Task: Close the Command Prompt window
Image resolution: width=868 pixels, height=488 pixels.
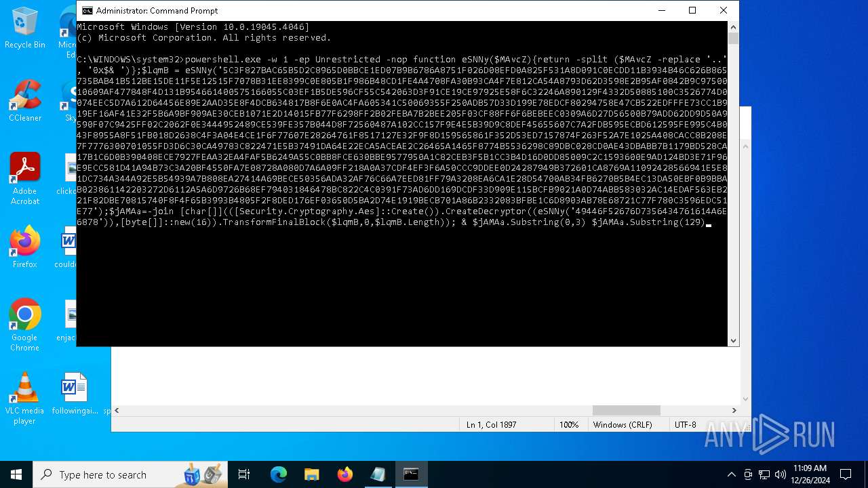Action: click(x=724, y=10)
